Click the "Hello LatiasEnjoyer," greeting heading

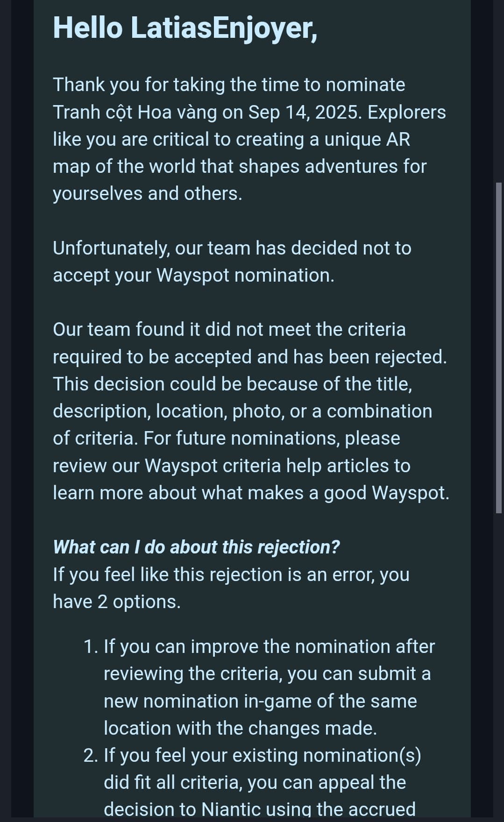coord(185,28)
